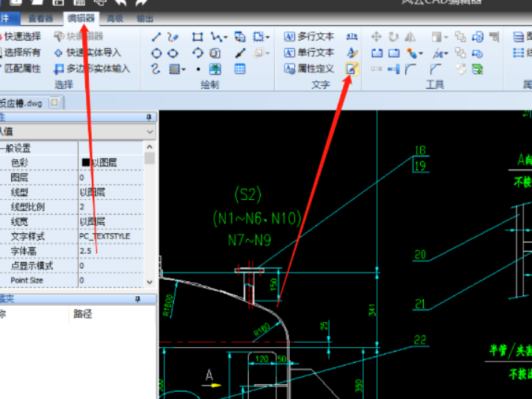Open the 高级 ribbon tab
The image size is (532, 399).
click(115, 19)
